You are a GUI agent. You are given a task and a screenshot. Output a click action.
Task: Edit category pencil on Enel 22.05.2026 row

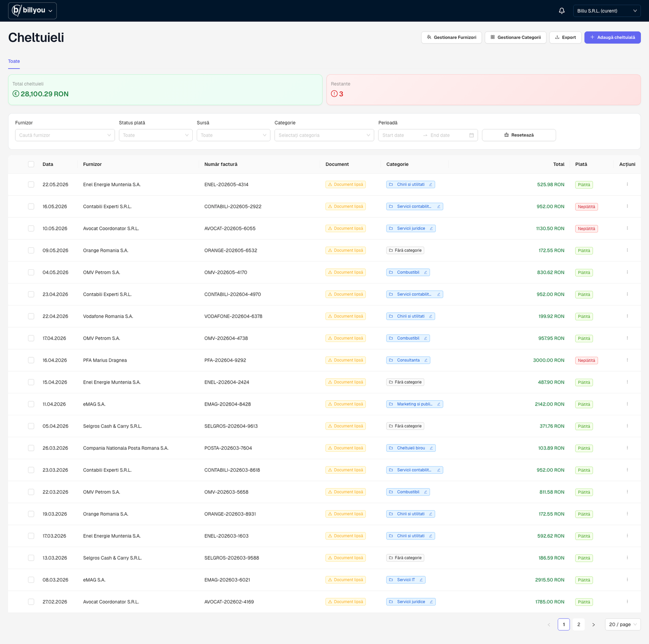(431, 185)
